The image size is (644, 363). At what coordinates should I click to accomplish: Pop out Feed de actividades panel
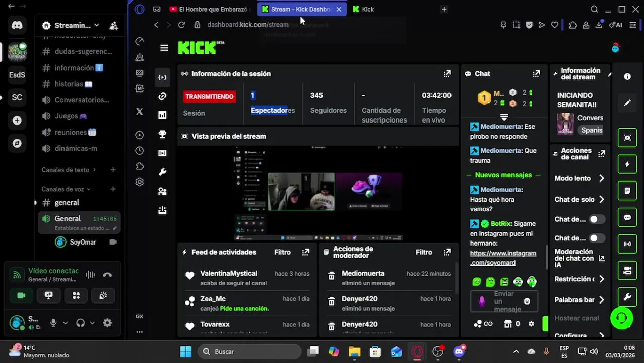(305, 252)
